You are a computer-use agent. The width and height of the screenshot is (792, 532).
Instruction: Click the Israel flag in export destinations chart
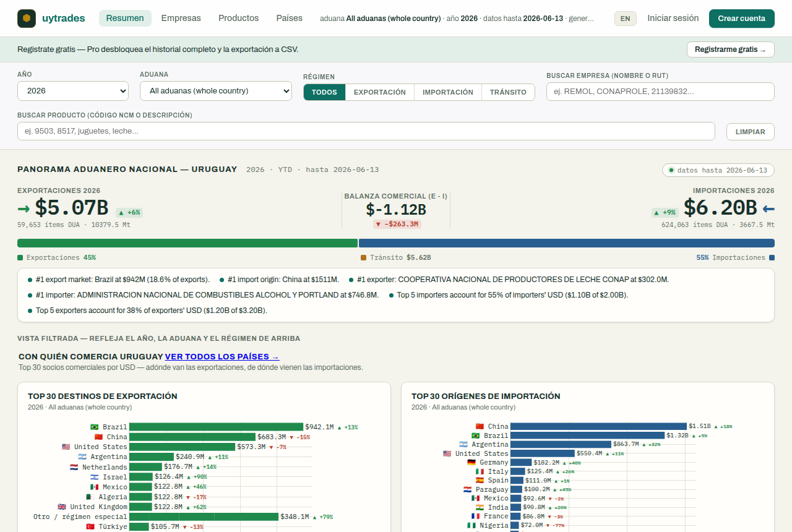[x=94, y=477]
